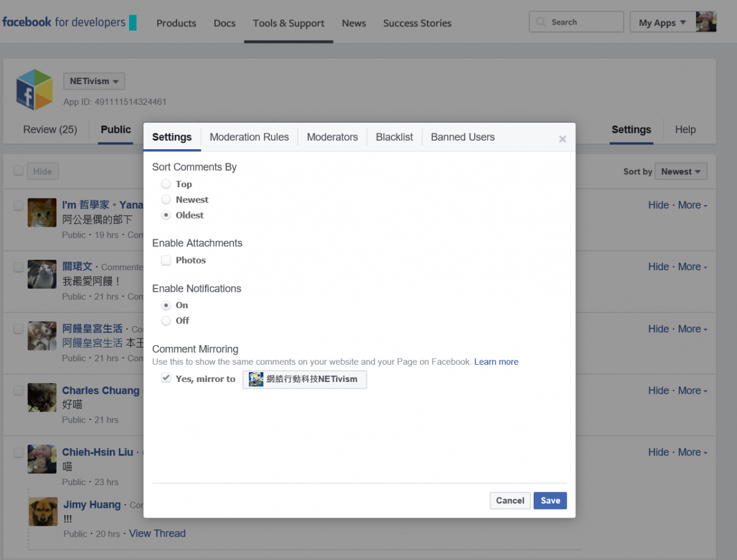Open the My Apps dropdown
The image size is (737, 560).
pos(661,23)
